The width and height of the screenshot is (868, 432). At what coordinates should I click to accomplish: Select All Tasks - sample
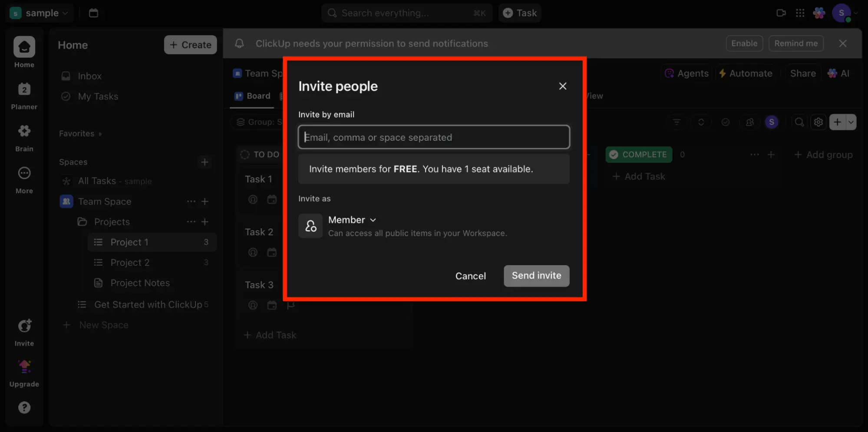[x=115, y=181]
